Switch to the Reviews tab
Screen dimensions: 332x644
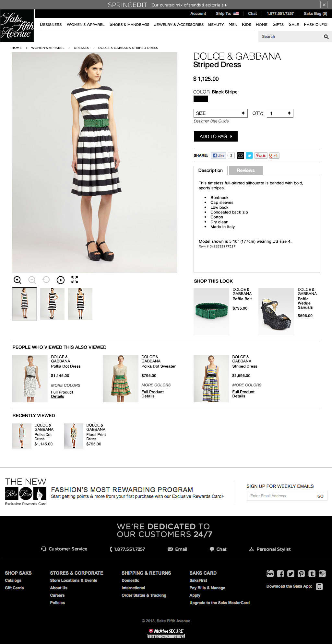(x=246, y=170)
